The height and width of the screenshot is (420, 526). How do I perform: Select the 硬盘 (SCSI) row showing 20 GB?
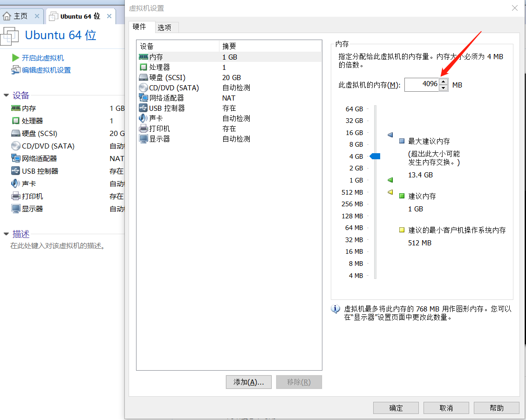(229, 77)
